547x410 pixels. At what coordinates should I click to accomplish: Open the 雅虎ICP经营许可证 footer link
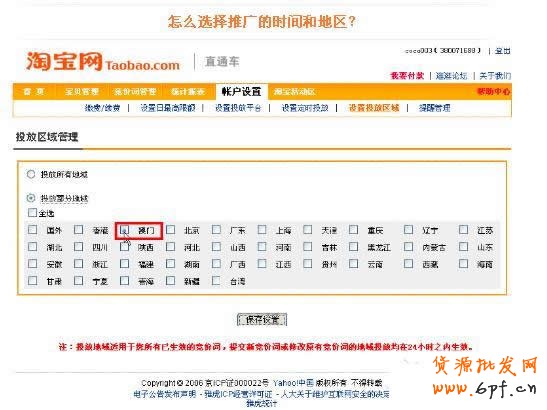tap(239, 395)
